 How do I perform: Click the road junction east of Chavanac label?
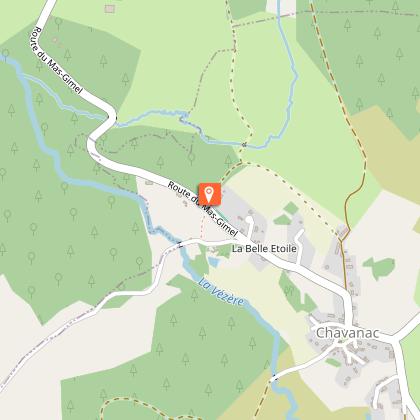click(394, 340)
